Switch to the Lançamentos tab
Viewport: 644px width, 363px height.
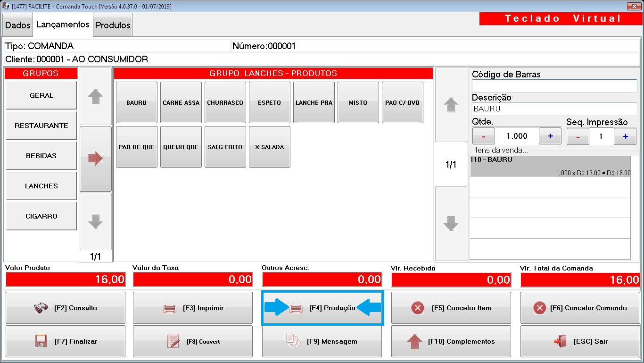pos(63,25)
